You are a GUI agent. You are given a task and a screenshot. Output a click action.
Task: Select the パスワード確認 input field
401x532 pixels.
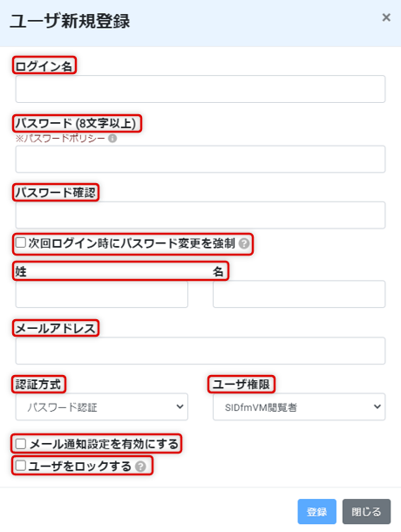pos(200,215)
